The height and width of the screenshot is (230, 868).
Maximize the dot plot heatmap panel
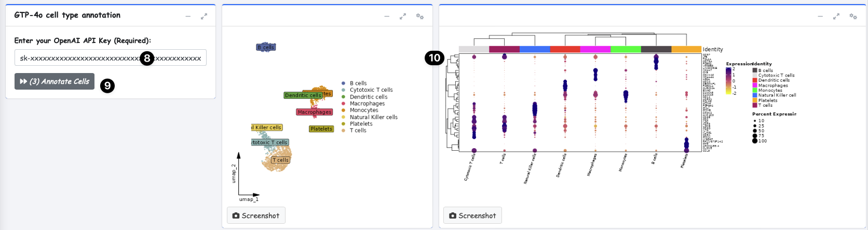click(836, 17)
